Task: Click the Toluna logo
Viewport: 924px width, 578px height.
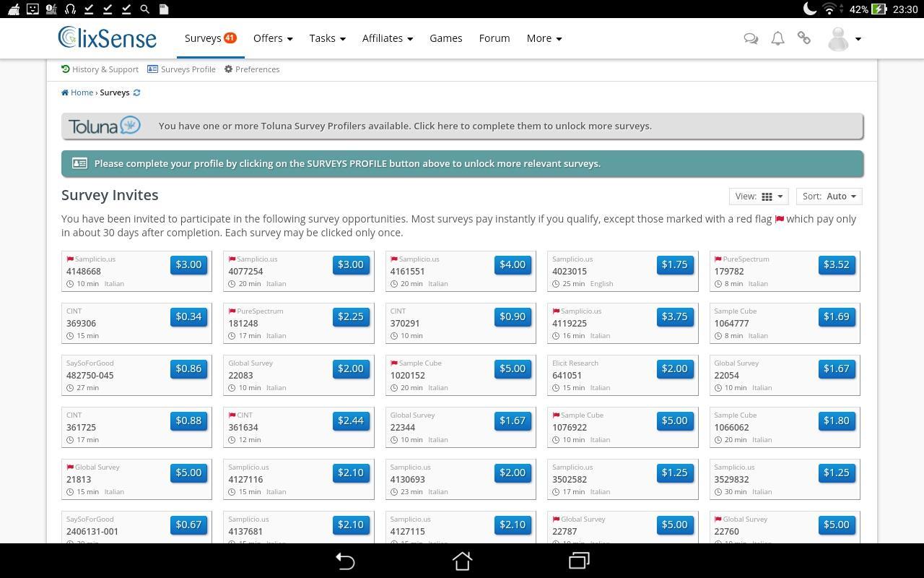Action: click(105, 126)
